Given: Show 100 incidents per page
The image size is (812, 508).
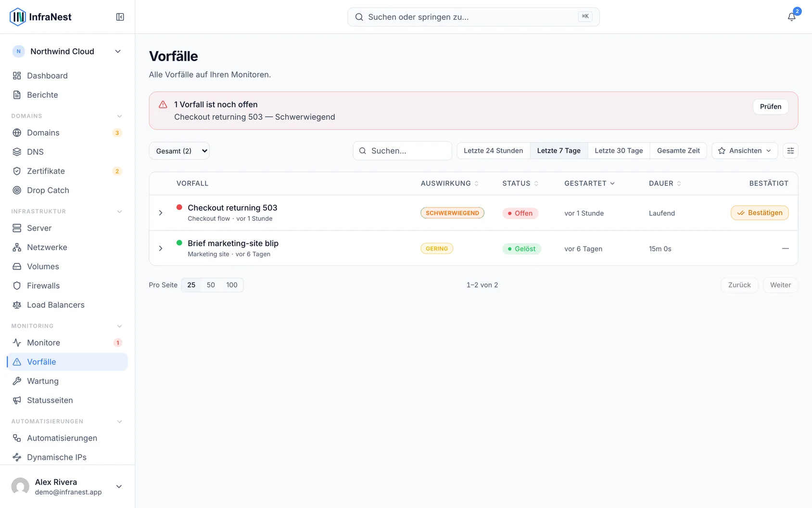Looking at the screenshot, I should pos(232,285).
